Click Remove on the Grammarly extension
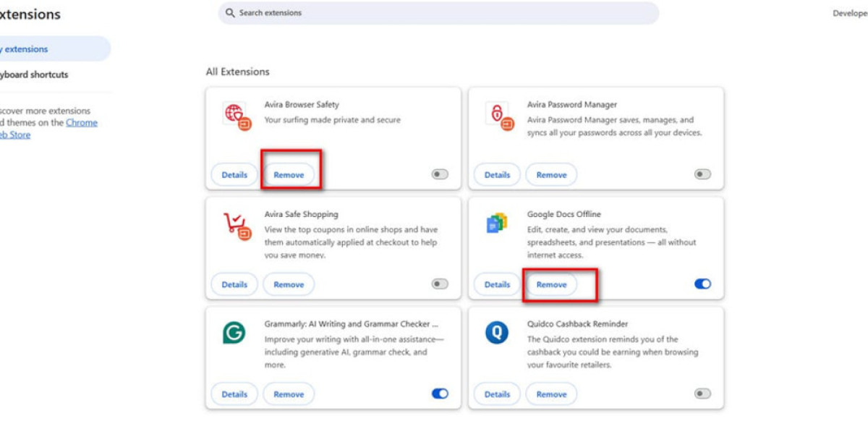868x434 pixels. point(289,393)
